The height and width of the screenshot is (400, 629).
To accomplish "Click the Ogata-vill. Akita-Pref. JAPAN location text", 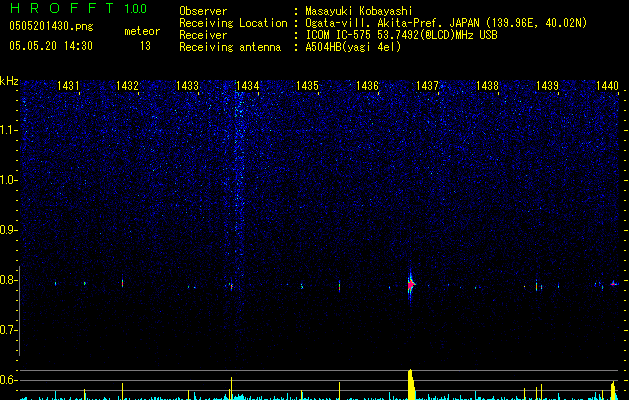I will (446, 23).
